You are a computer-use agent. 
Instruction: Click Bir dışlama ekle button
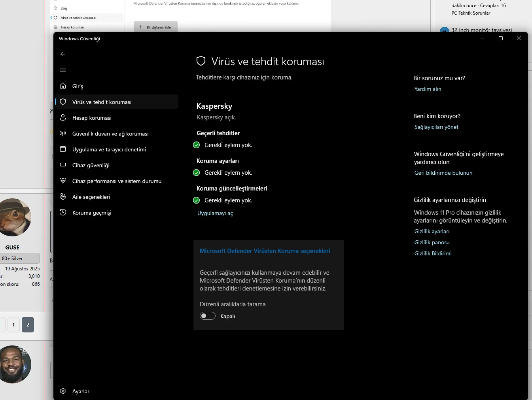point(155,27)
